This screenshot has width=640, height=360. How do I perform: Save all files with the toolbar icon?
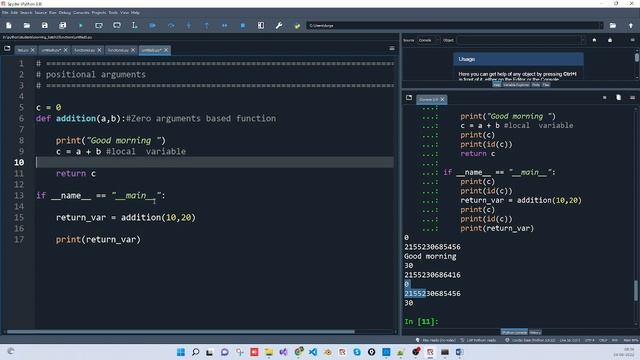tap(62, 25)
